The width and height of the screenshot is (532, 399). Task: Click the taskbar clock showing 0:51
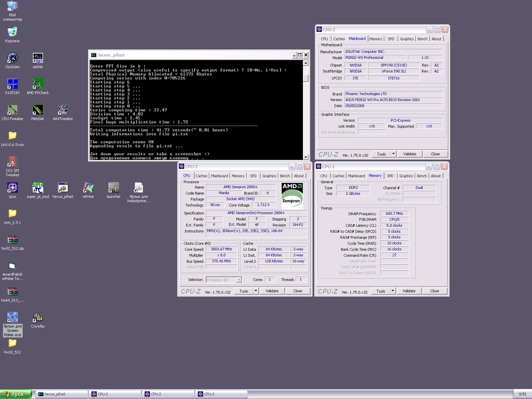click(523, 394)
